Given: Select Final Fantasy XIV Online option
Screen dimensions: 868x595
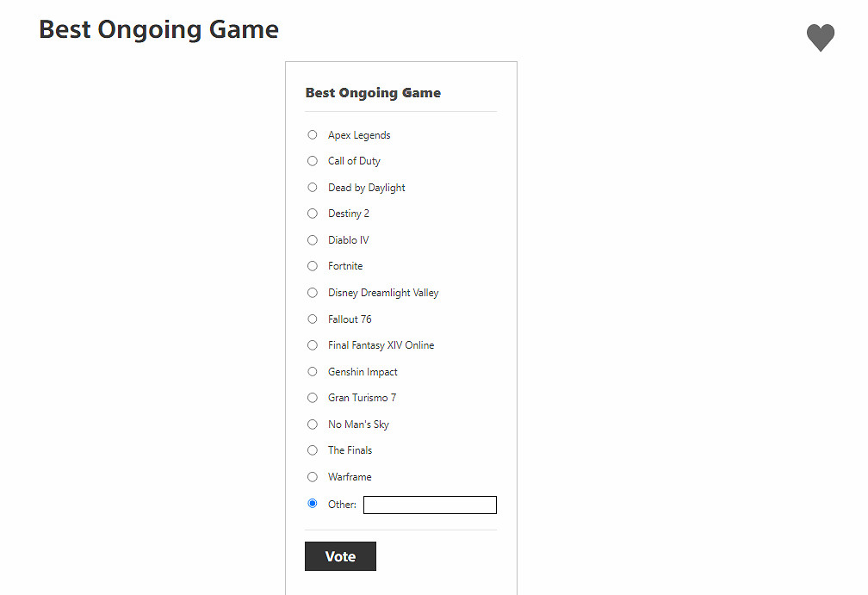Looking at the screenshot, I should point(313,345).
